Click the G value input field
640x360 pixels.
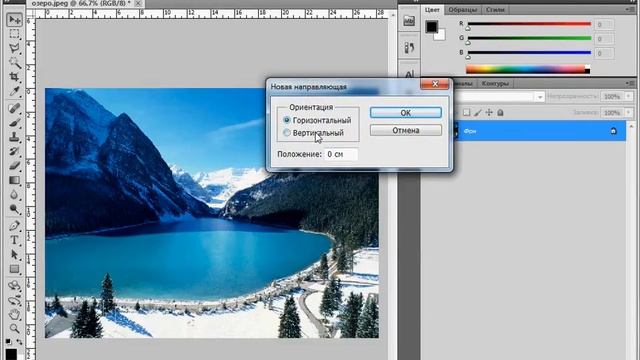[x=603, y=39]
